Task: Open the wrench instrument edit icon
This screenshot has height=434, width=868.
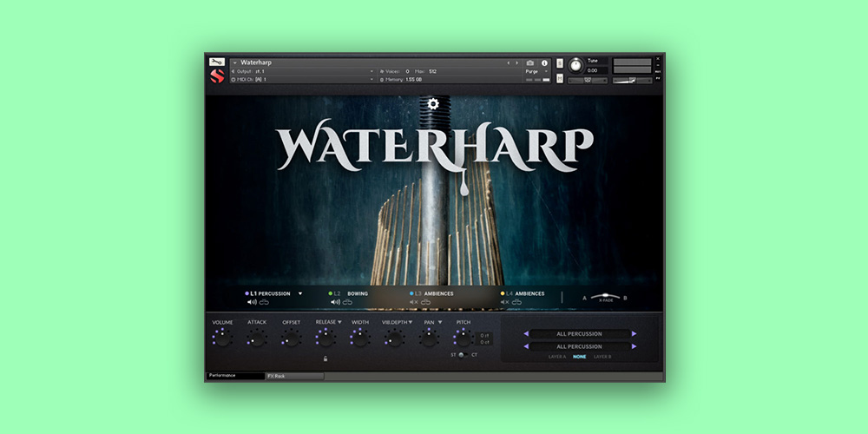Action: 217,62
